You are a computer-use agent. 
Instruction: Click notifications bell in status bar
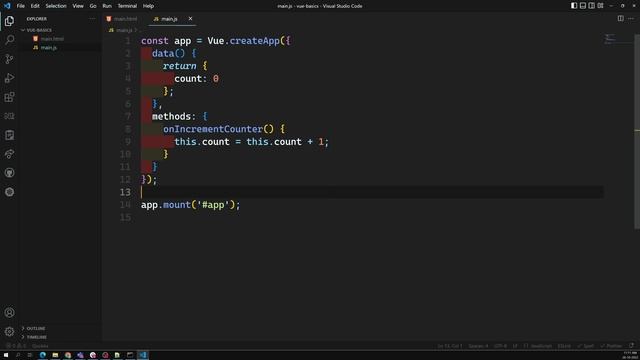click(x=631, y=346)
